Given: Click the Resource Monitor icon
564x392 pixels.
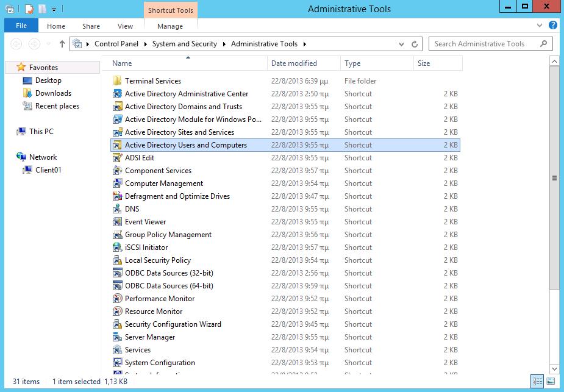Looking at the screenshot, I should (x=117, y=312).
